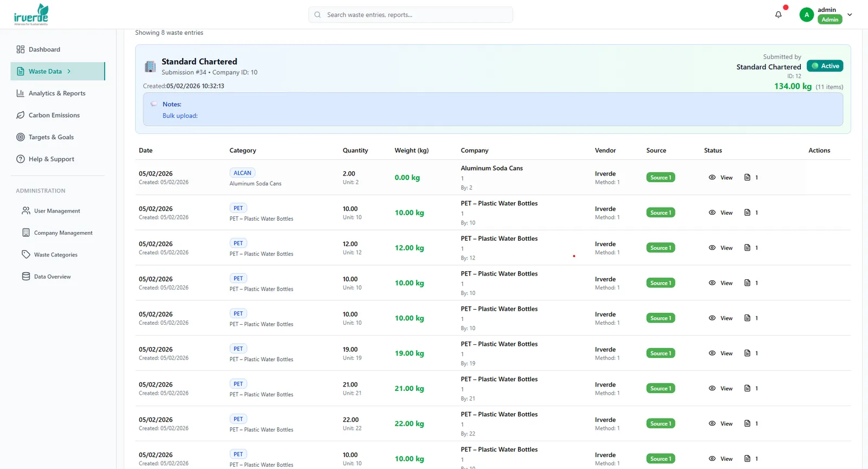
Task: Click the 'Bulk upload:' note text
Action: point(180,115)
